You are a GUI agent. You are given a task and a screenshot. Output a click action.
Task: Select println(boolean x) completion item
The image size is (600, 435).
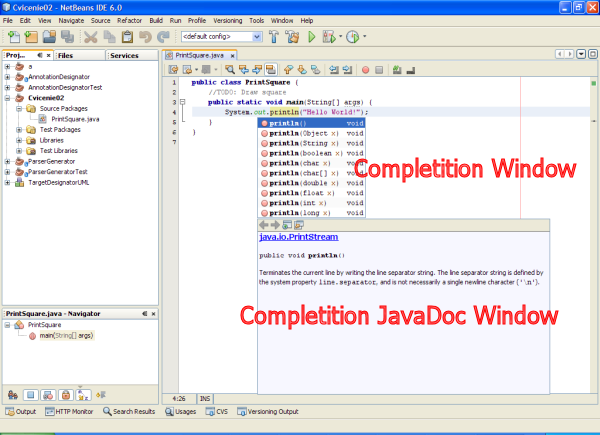point(312,153)
